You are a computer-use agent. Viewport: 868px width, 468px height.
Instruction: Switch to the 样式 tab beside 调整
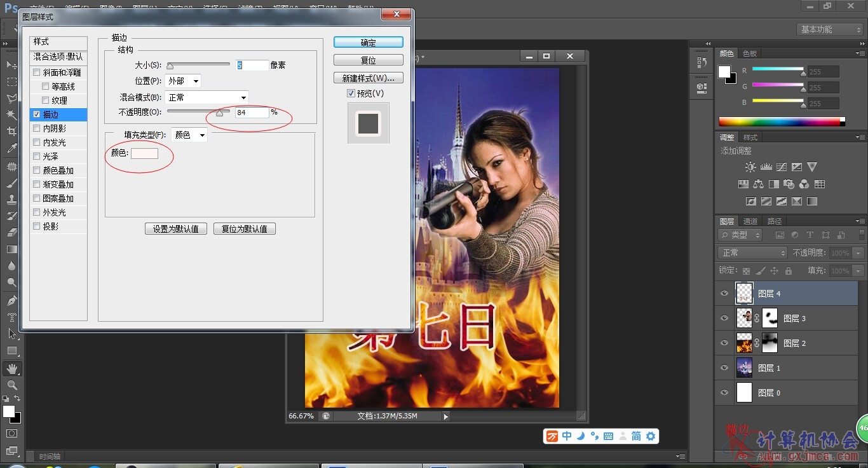pyautogui.click(x=750, y=137)
